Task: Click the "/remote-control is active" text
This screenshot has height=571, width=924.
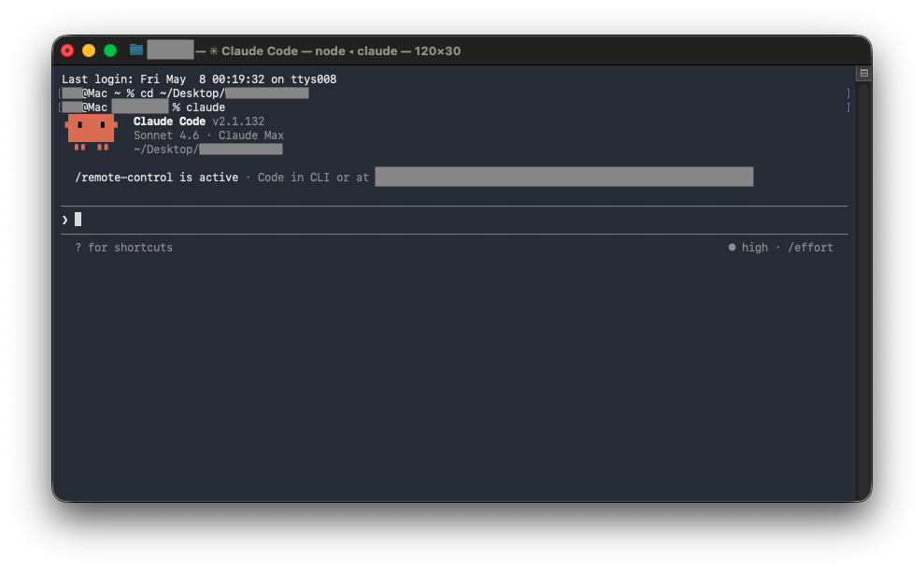Action: (157, 178)
